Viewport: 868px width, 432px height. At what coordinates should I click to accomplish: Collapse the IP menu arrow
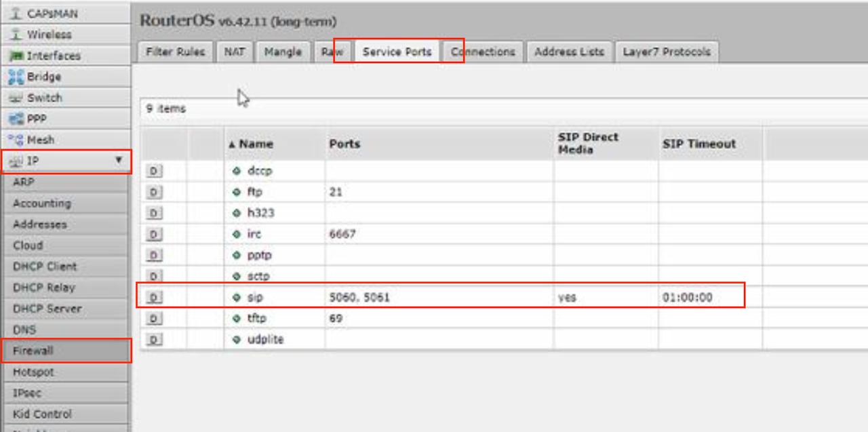pyautogui.click(x=119, y=161)
